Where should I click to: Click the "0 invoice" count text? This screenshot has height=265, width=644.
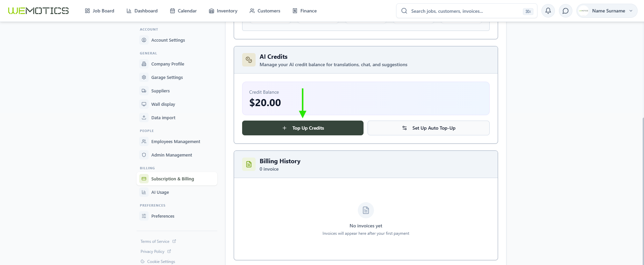click(269, 169)
